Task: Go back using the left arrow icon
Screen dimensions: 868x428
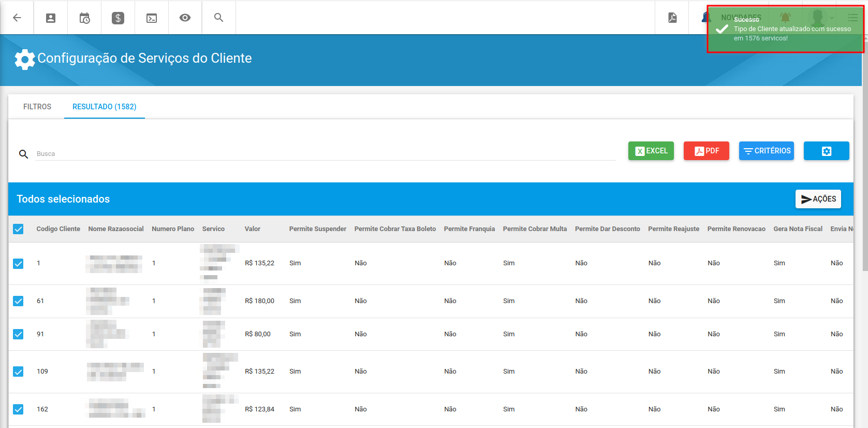Action: [x=17, y=18]
